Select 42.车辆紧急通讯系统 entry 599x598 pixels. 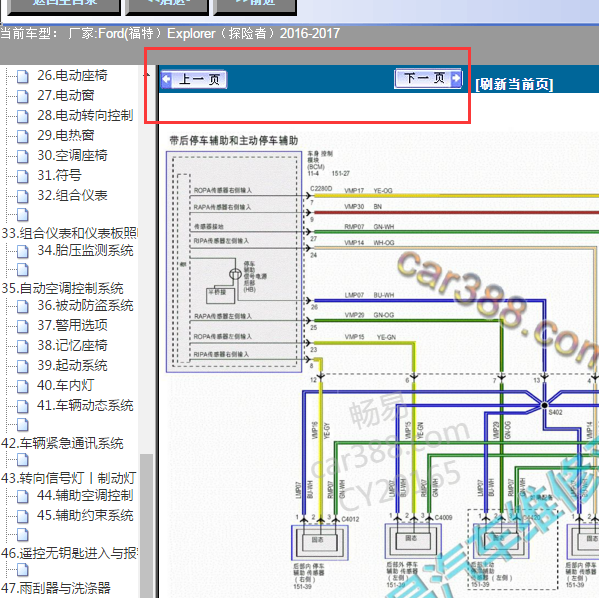[62, 443]
